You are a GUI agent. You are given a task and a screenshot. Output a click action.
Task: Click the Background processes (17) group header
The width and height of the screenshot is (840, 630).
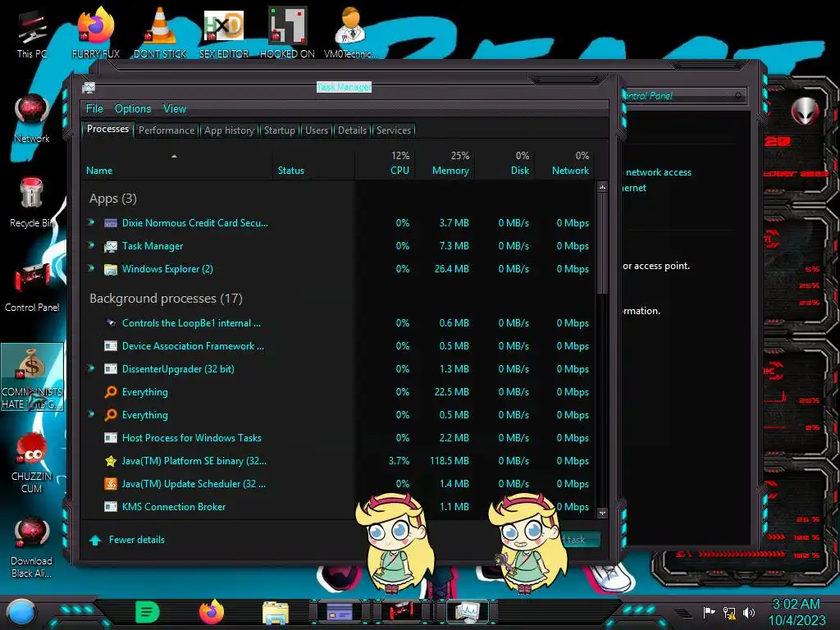(166, 299)
